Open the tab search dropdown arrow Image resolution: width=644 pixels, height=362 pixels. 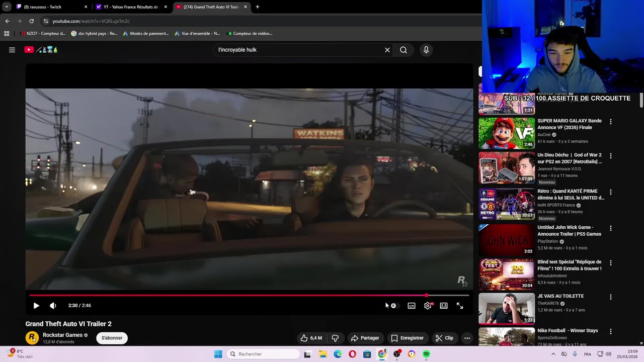coord(6,7)
